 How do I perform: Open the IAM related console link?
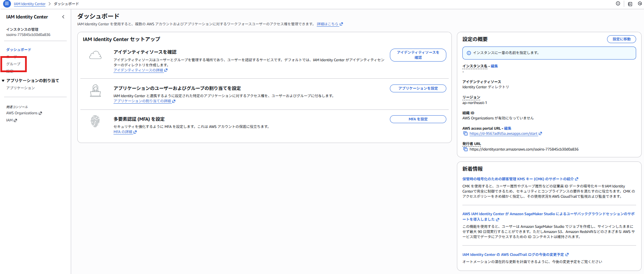(11, 120)
